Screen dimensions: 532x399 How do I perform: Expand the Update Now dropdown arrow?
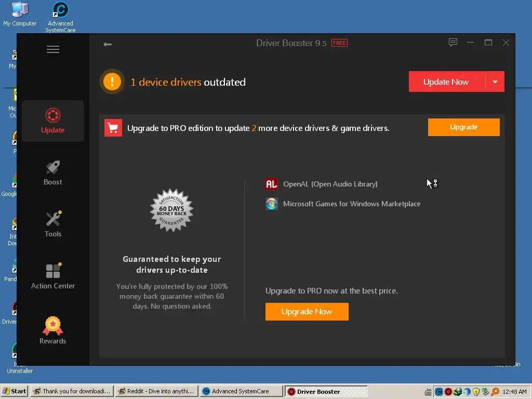495,82
